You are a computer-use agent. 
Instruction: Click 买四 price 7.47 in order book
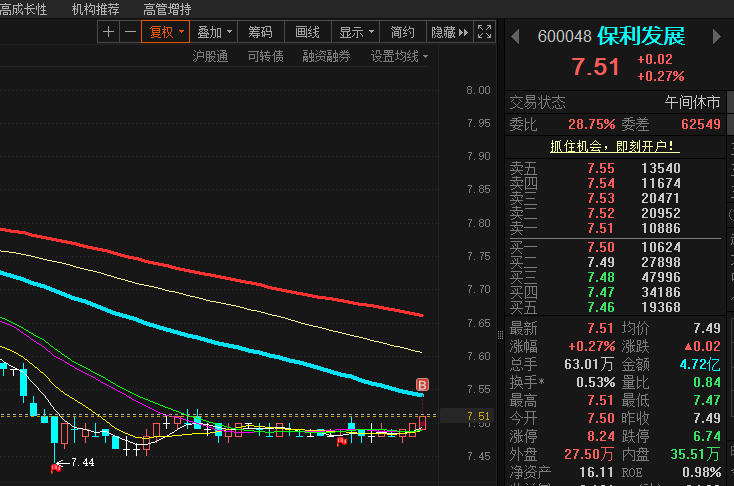pyautogui.click(x=601, y=292)
